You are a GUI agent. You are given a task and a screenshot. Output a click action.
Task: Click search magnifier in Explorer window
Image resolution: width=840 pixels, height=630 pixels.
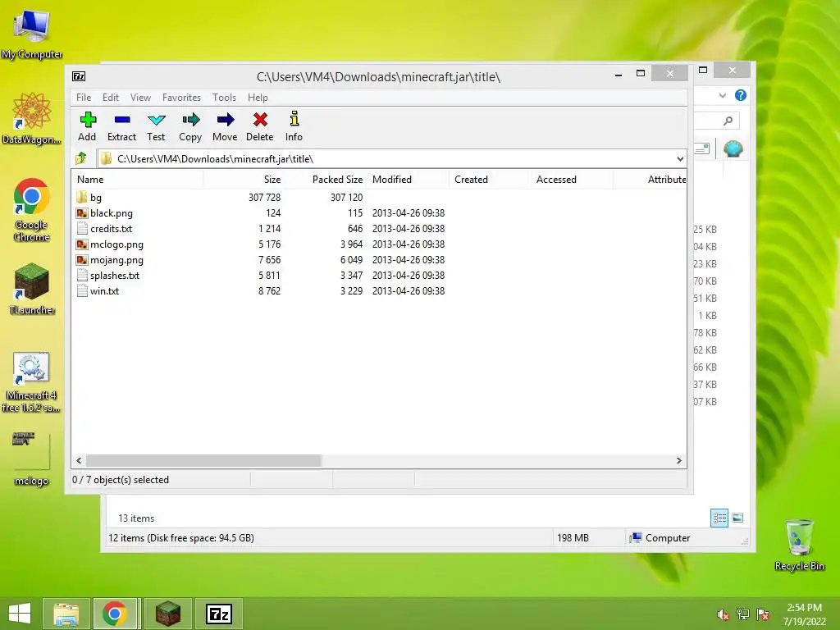click(x=728, y=121)
